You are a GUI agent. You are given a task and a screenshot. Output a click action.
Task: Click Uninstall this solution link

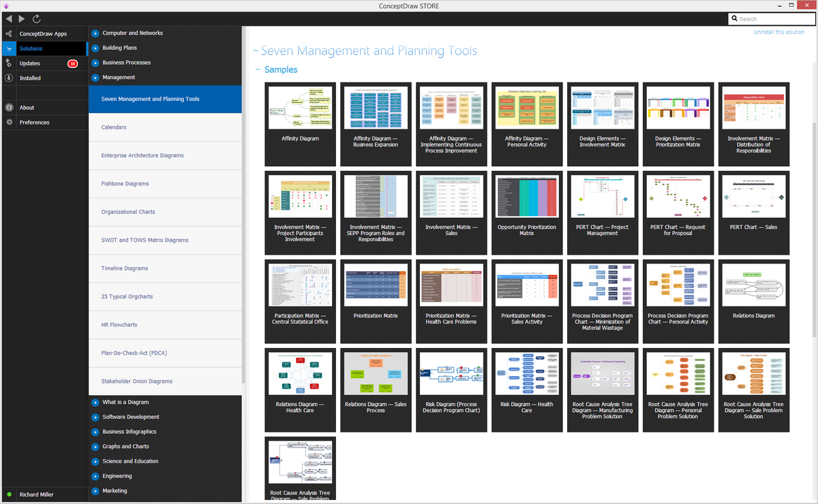779,32
